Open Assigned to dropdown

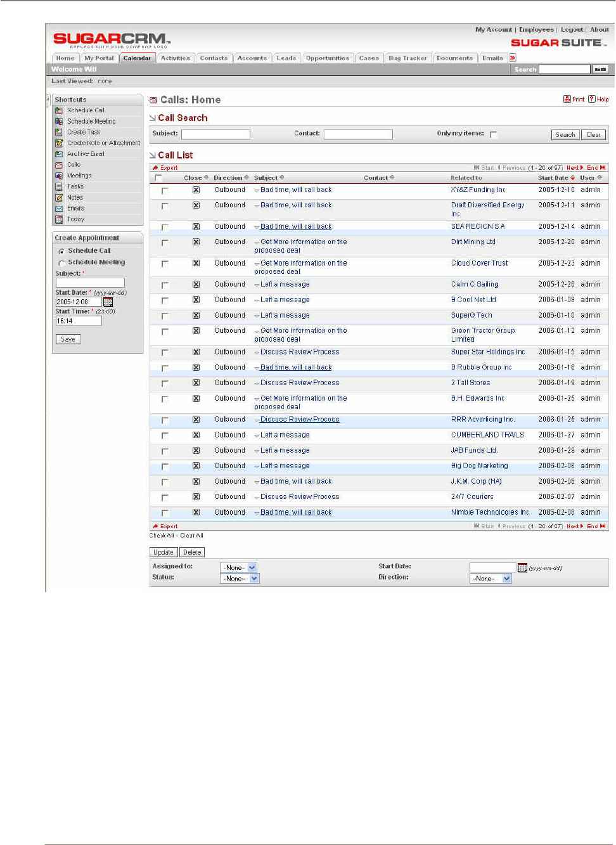coord(238,567)
